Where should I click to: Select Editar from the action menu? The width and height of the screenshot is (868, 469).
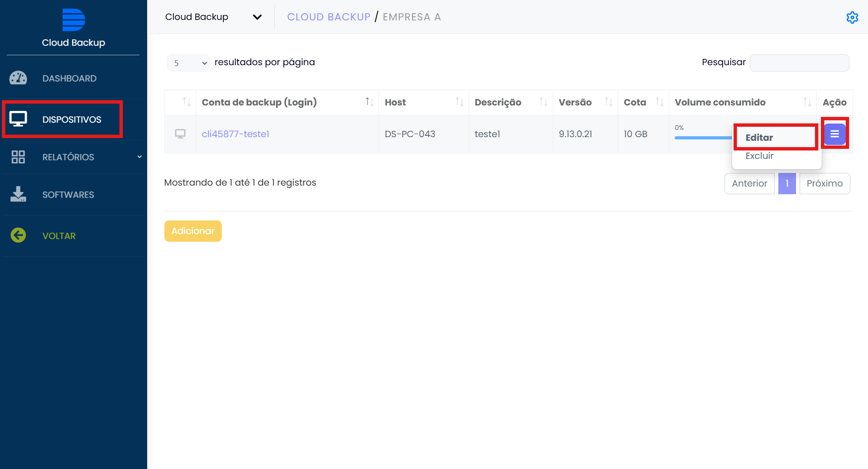759,138
